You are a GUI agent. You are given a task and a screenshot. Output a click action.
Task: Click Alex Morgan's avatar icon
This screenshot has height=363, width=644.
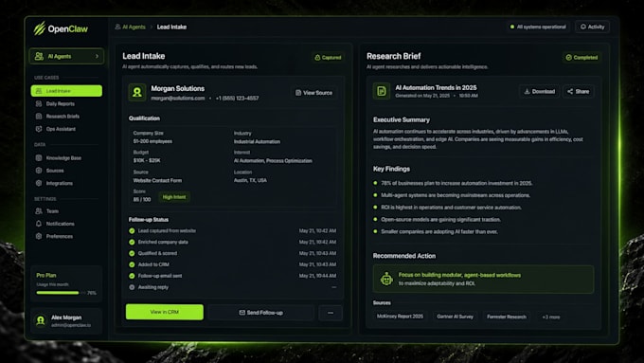[41, 320]
